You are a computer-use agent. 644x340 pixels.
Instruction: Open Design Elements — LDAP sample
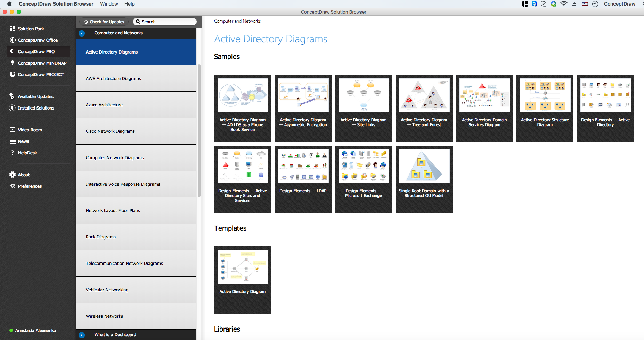303,179
